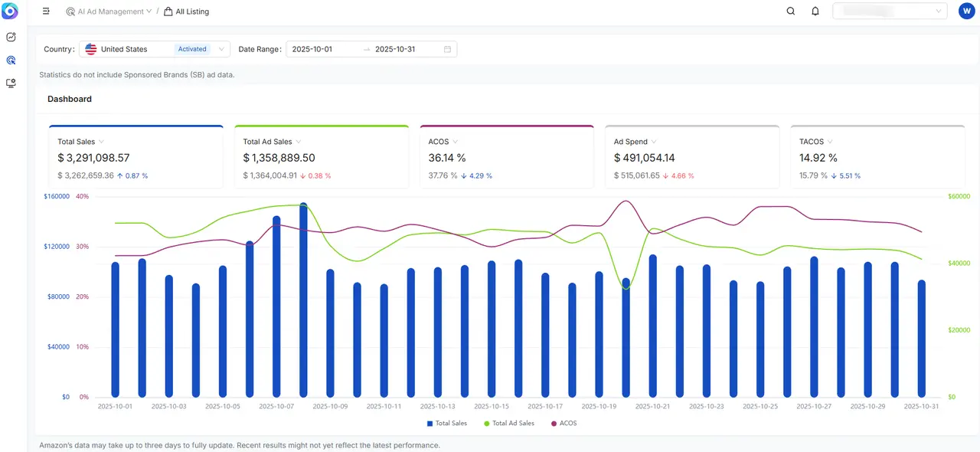Click the calendar icon in Date Range
This screenshot has width=980, height=452.
tap(447, 49)
